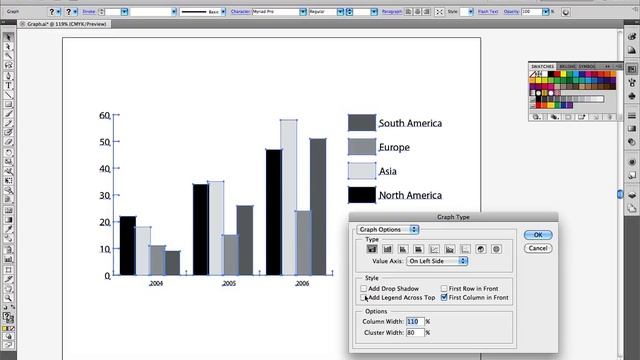The image size is (640, 360).
Task: Select the Eyedropper tool
Action: 8,229
